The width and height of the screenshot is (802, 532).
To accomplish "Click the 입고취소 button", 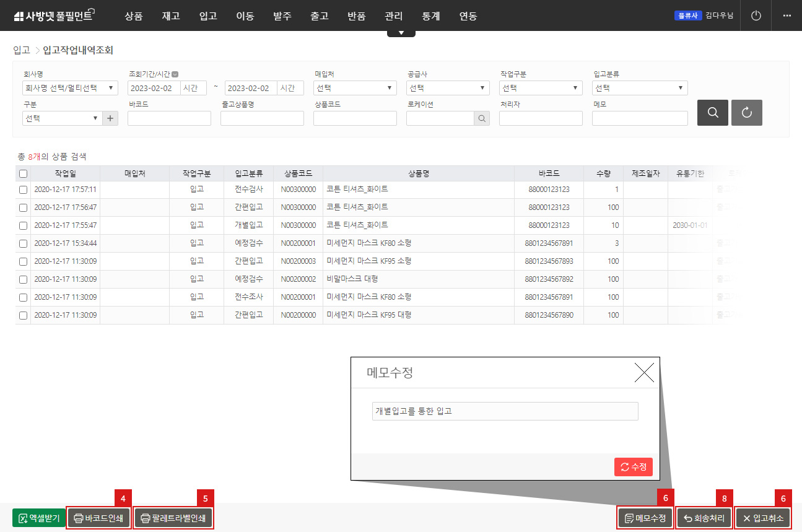I will click(763, 518).
